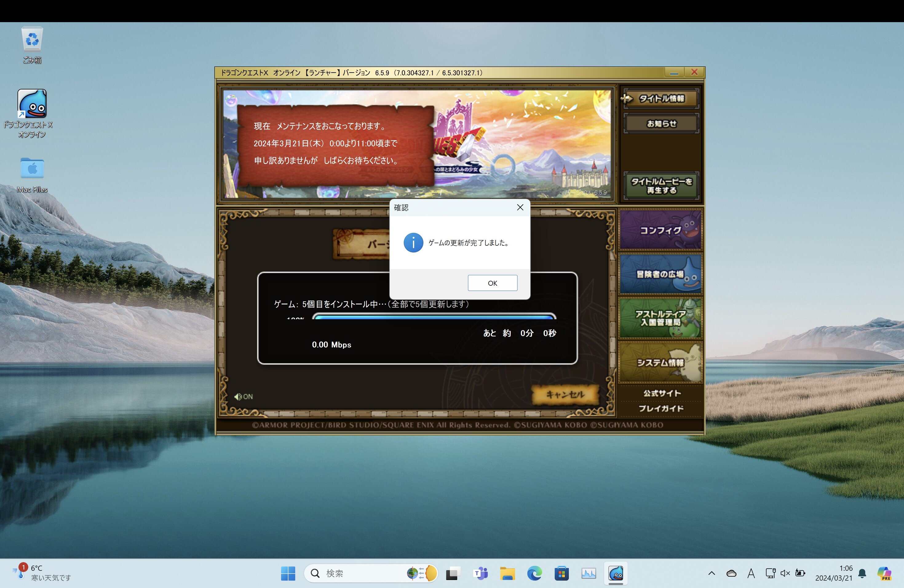Click the あと 約 0分 0秒 remaining time
Viewport: 904px width, 588px height.
[520, 333]
